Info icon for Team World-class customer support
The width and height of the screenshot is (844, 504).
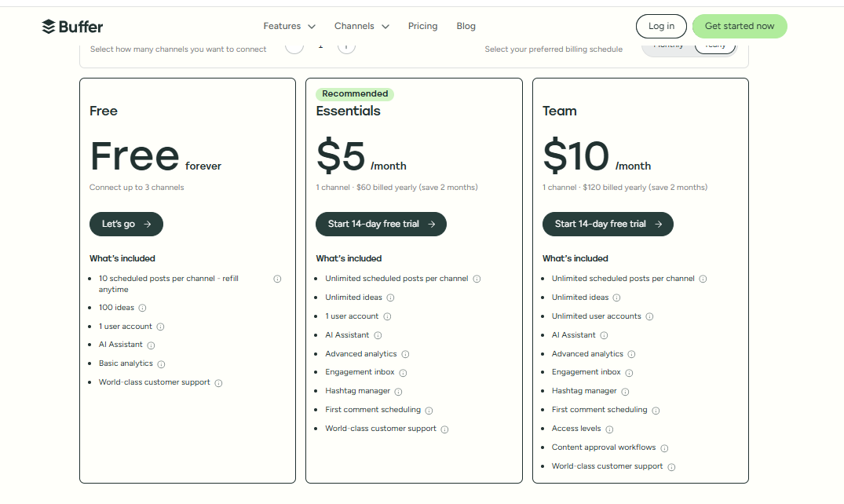point(671,467)
